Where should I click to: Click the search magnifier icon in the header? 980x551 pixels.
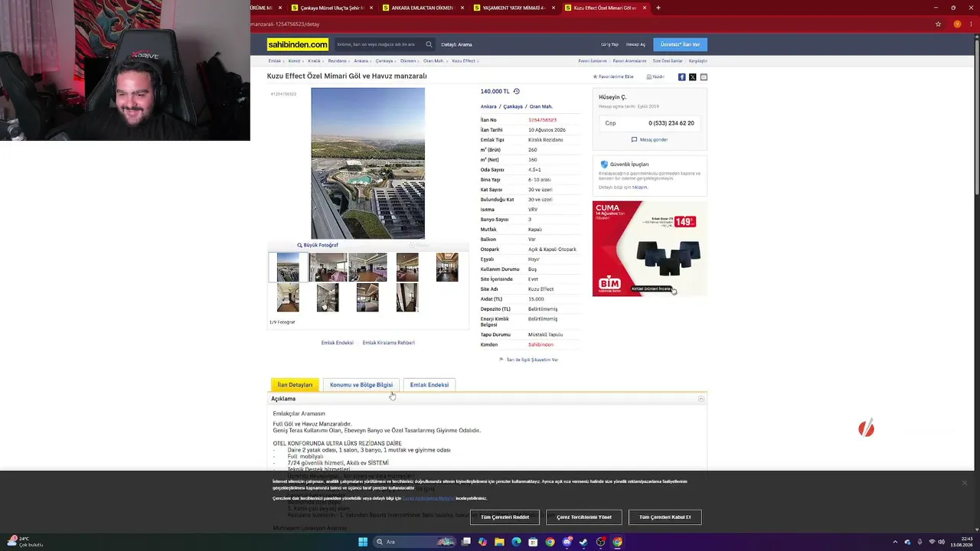pyautogui.click(x=429, y=44)
